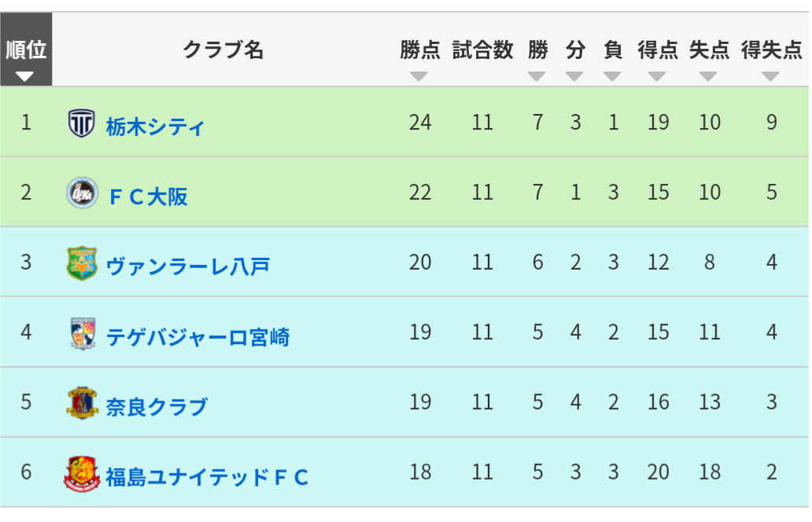812x522 pixels.
Task: Click the Nara Club emblem
Action: coord(82,403)
